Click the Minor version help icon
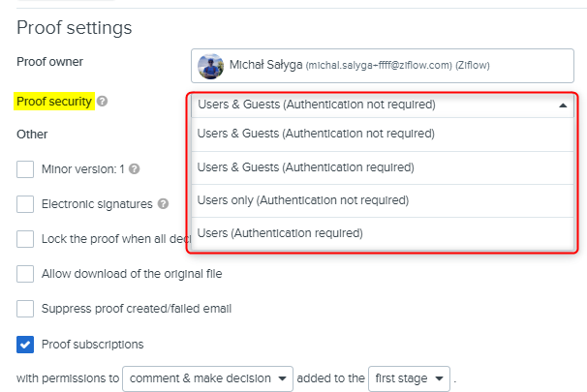The width and height of the screenshot is (587, 392). 135,168
